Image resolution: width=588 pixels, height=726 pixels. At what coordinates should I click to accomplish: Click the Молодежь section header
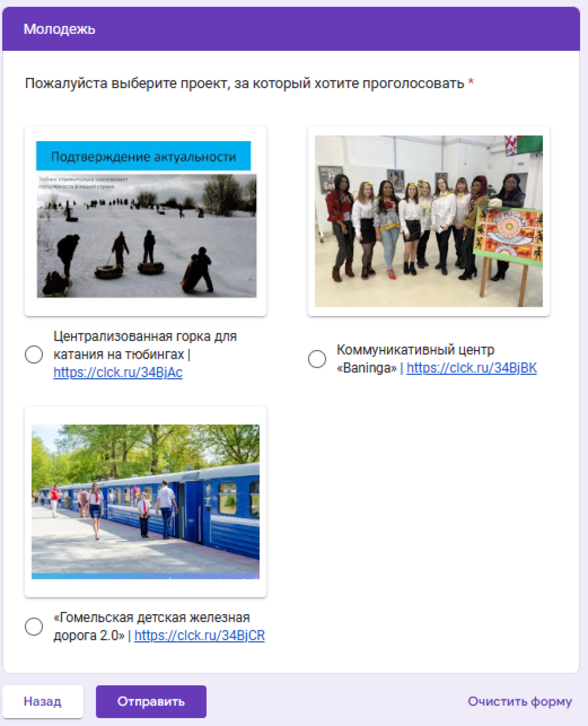click(59, 29)
